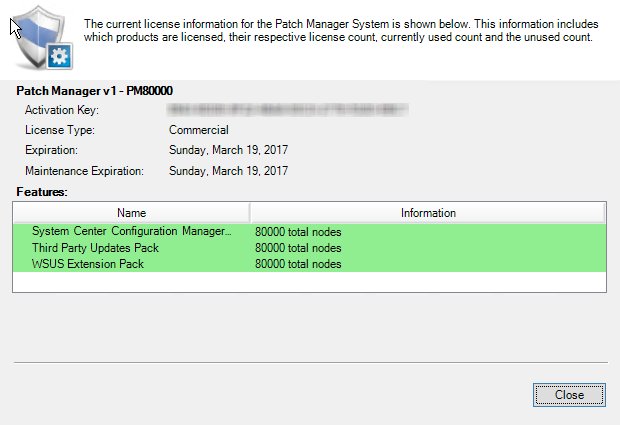
Task: Click the blurred Activation Key value
Action: [x=288, y=109]
